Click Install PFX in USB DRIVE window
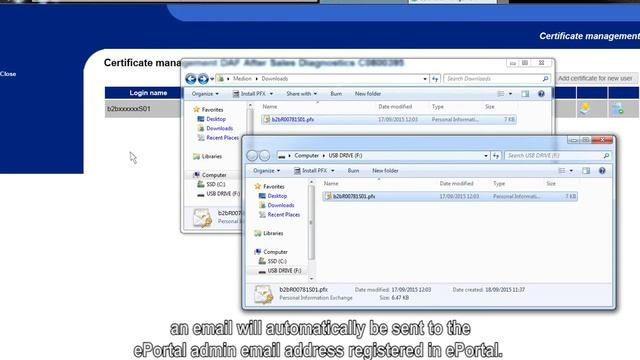 (311, 171)
